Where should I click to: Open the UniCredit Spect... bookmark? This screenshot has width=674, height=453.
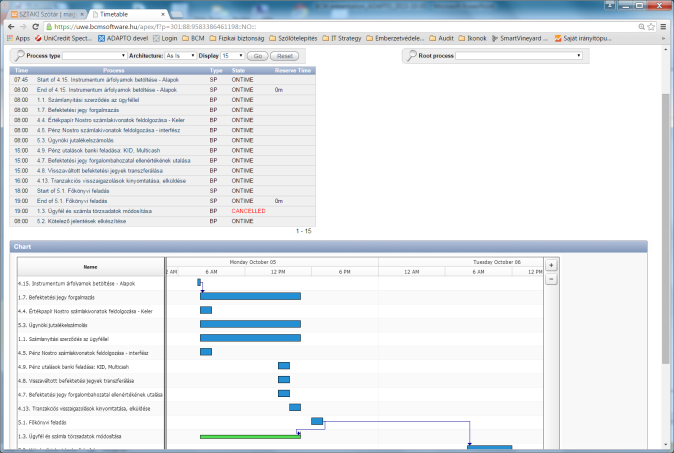64,38
